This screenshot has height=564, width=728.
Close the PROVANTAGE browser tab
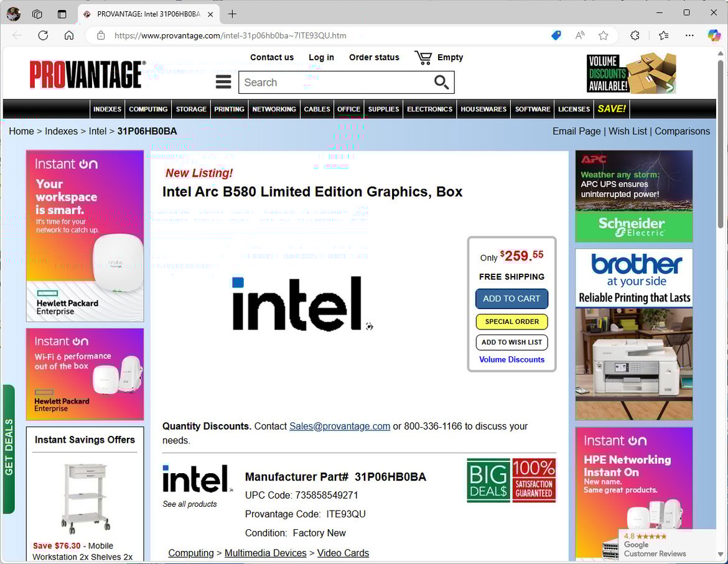click(x=210, y=14)
